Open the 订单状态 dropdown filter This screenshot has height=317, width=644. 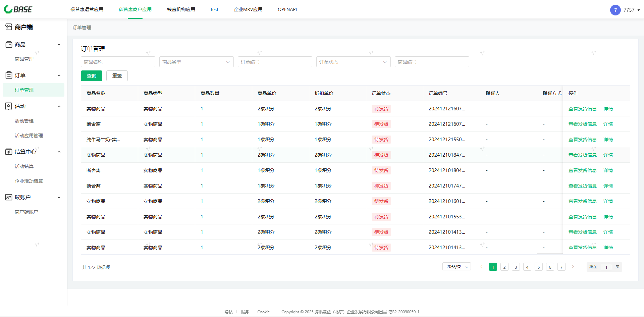(353, 62)
